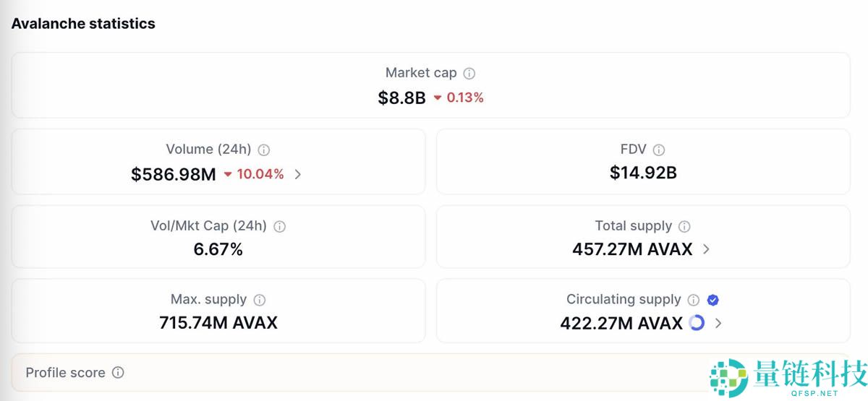Click the Avalanche statistics heading
Image resolution: width=868 pixels, height=401 pixels.
tap(83, 23)
